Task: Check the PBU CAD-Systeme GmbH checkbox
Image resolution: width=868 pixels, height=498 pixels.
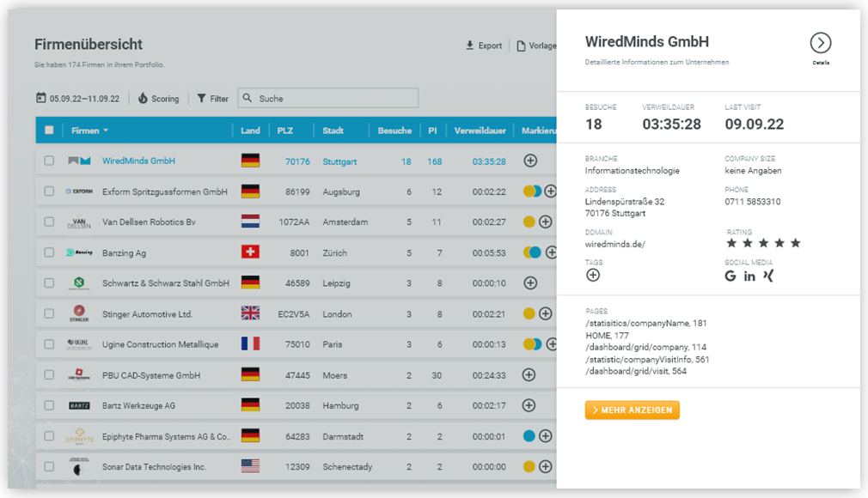Action: [x=49, y=374]
